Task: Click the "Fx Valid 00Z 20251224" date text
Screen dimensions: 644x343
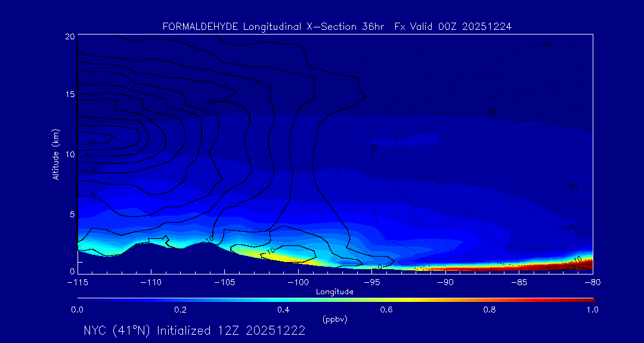Action: (453, 27)
